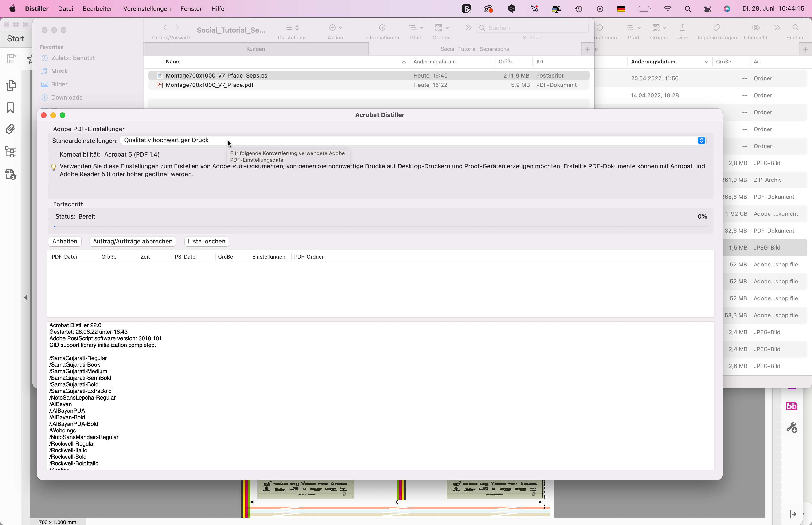The height and width of the screenshot is (525, 812).
Task: Open Pfad dropdown in back Finder window
Action: click(x=633, y=28)
